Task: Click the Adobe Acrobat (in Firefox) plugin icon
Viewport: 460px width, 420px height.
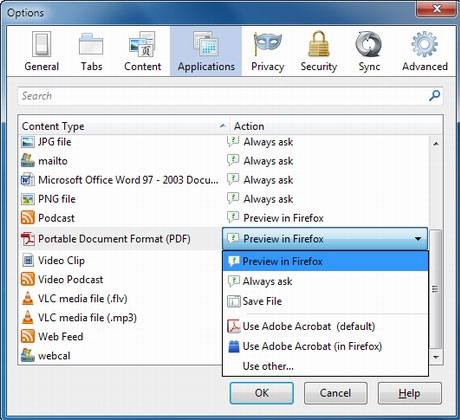Action: [234, 346]
